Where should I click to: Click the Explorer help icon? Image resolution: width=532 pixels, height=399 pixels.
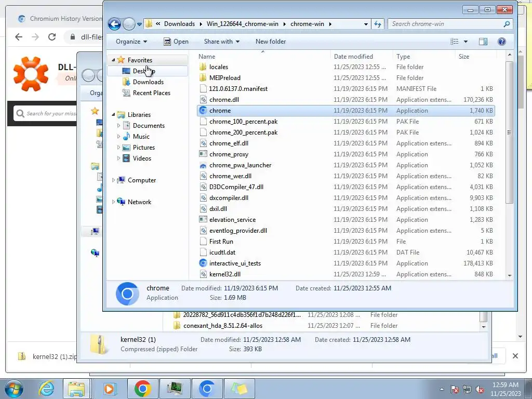(502, 42)
